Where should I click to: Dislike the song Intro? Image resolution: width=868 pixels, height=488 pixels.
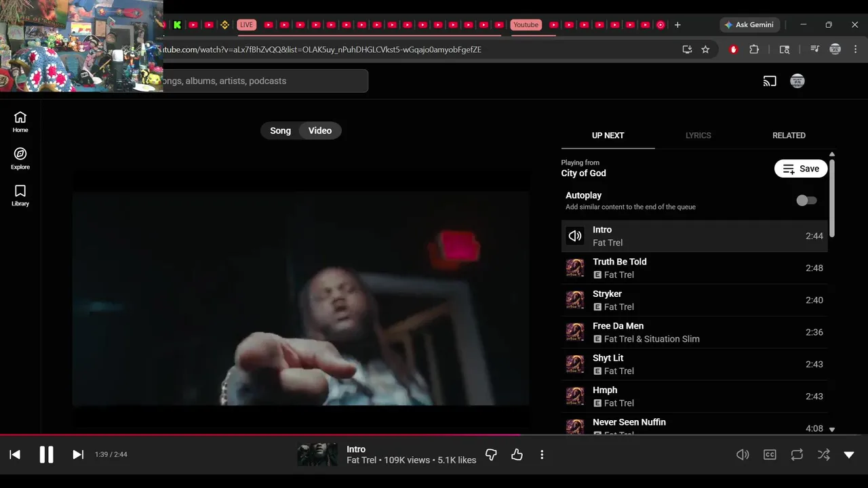pyautogui.click(x=491, y=455)
